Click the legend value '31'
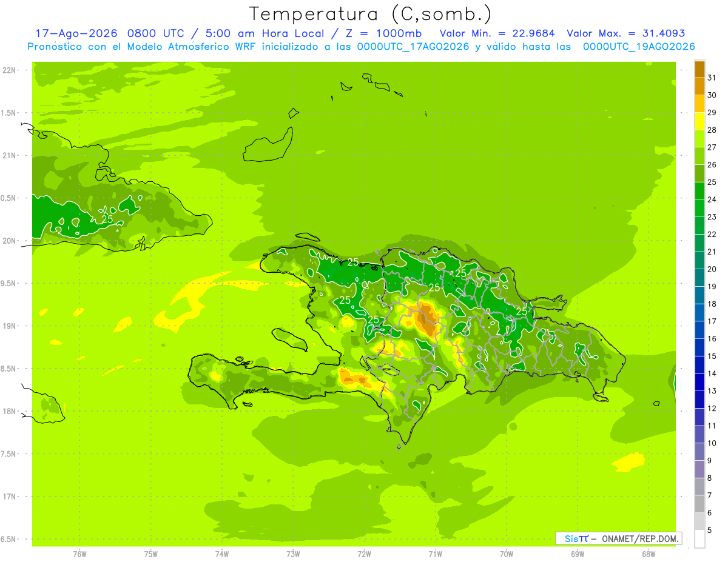Screen dimensions: 728x562 click(x=712, y=77)
